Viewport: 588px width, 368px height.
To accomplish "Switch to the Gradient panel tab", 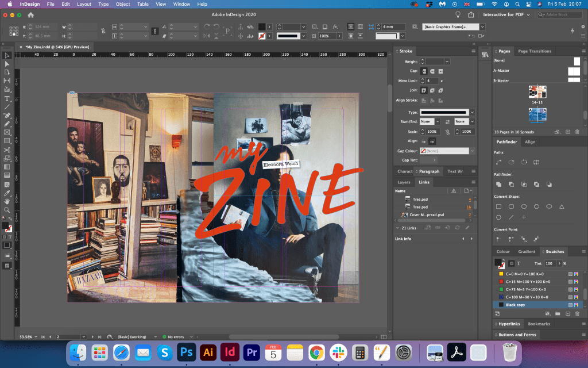I will pyautogui.click(x=527, y=251).
